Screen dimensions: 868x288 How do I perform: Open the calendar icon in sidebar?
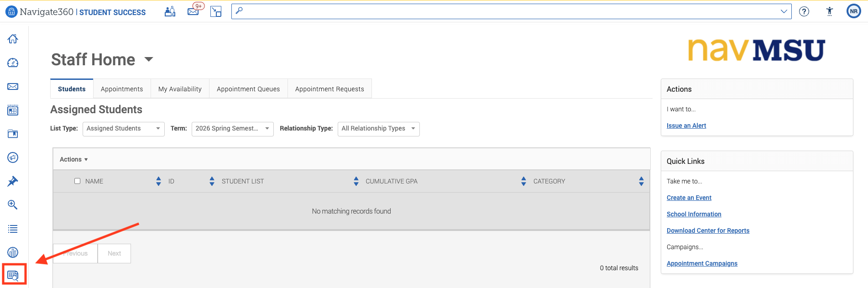pyautogui.click(x=13, y=110)
